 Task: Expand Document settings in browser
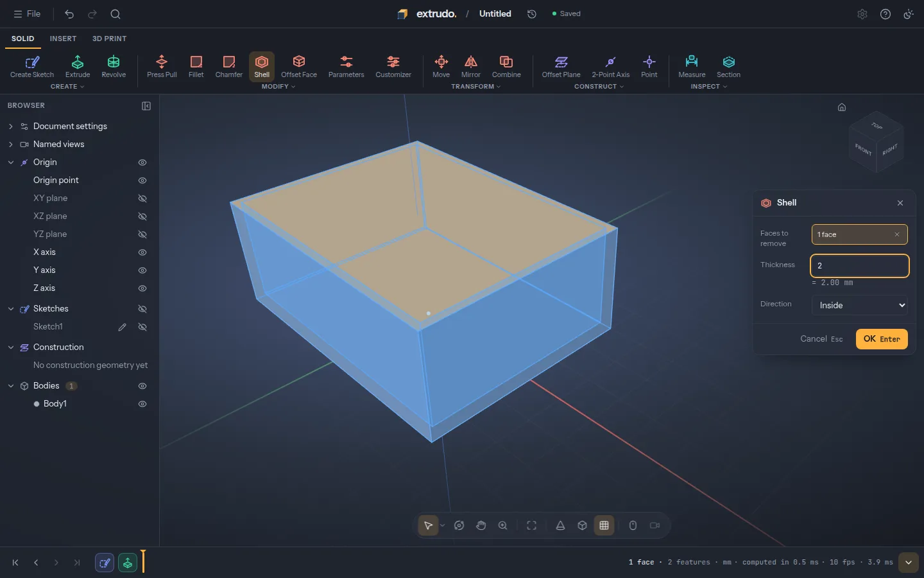tap(11, 127)
